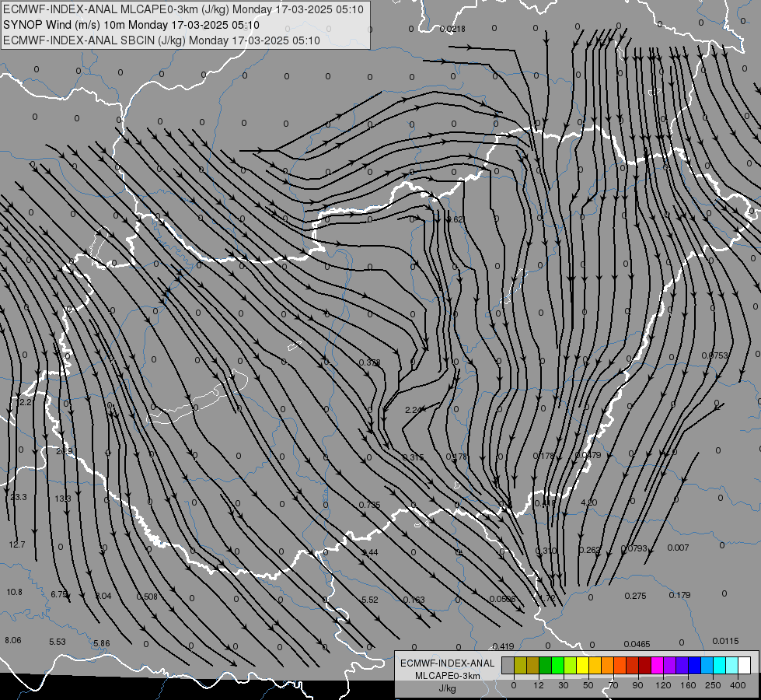Click the 12.7 data value

point(17,544)
